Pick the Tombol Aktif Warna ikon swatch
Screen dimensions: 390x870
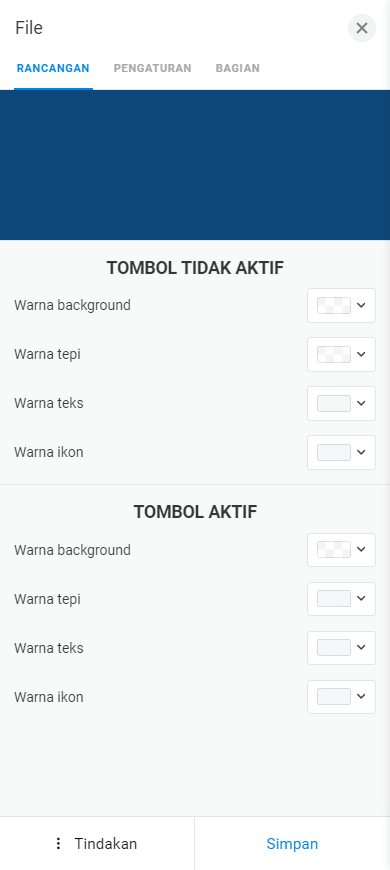point(334,696)
